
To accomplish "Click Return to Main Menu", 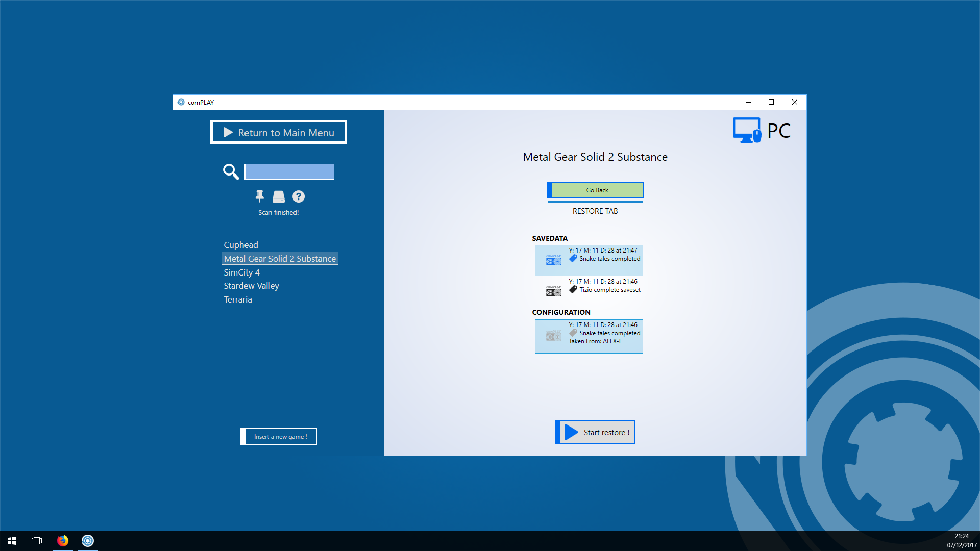I will click(x=278, y=132).
